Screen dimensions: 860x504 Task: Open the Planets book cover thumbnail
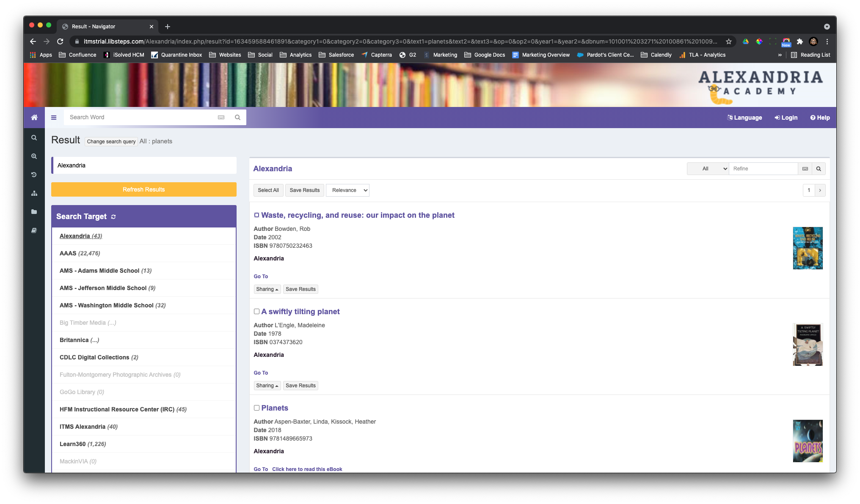pos(808,441)
